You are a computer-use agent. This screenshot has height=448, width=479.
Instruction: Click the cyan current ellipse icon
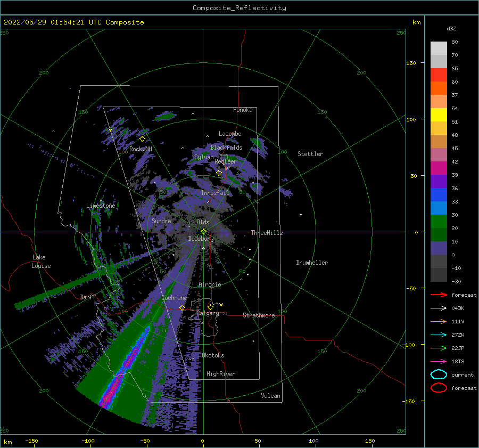[439, 374]
